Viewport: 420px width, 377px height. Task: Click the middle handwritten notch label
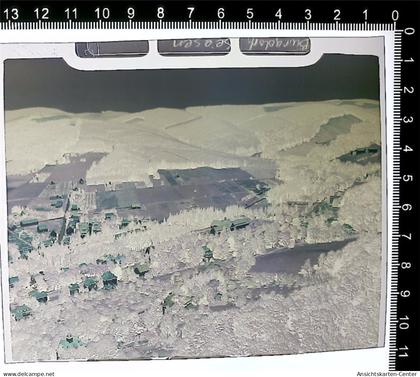click(x=194, y=47)
